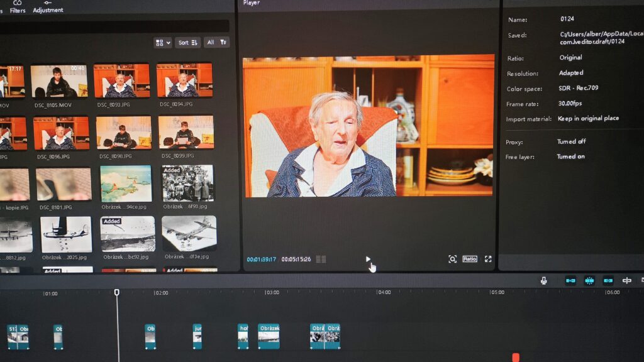The width and height of the screenshot is (644, 362).
Task: Select the 'jur' clip on the timeline
Action: [x=197, y=337]
